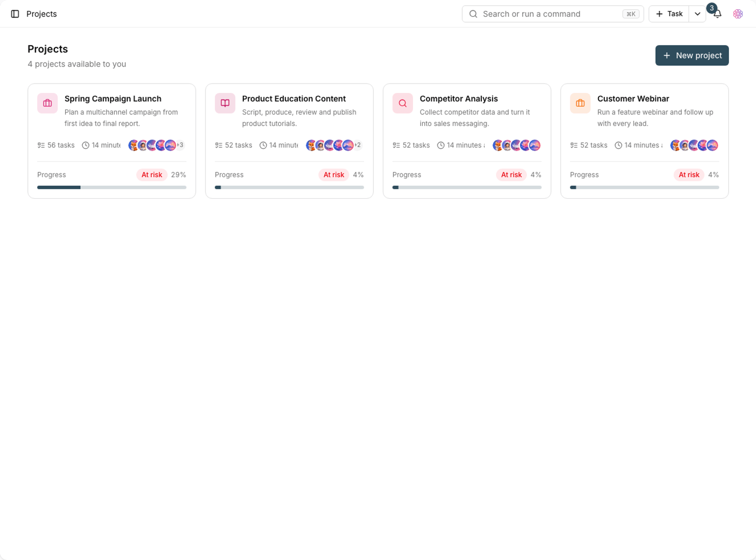The width and height of the screenshot is (756, 560).
Task: Click the ⌘K shortcut hint in search
Action: [x=631, y=14]
